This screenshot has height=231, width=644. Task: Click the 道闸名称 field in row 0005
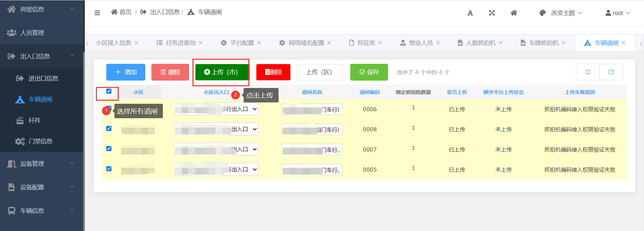point(312,170)
